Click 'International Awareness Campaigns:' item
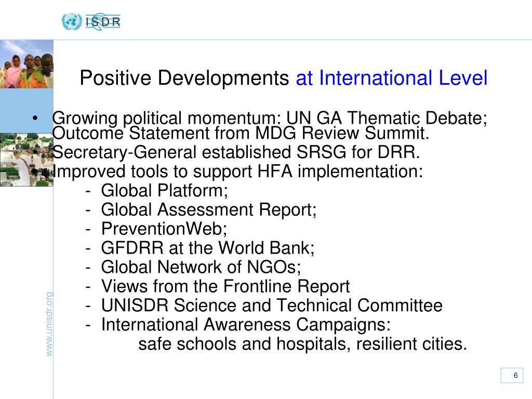Image resolution: width=532 pixels, height=399 pixels. click(246, 325)
